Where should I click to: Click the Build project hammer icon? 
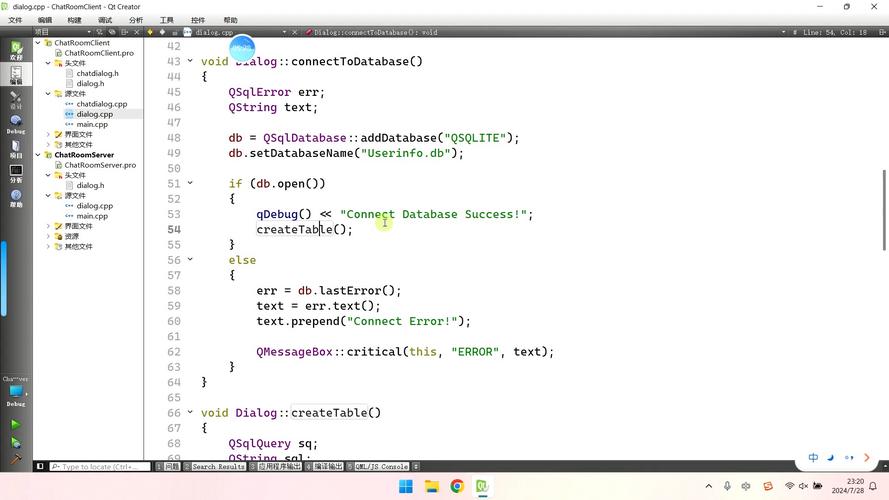click(16, 459)
